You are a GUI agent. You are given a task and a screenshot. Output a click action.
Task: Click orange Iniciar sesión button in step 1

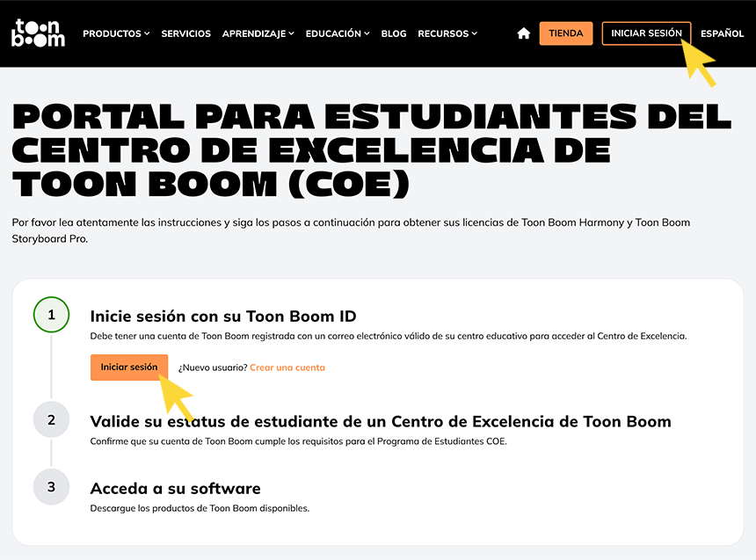coord(129,367)
